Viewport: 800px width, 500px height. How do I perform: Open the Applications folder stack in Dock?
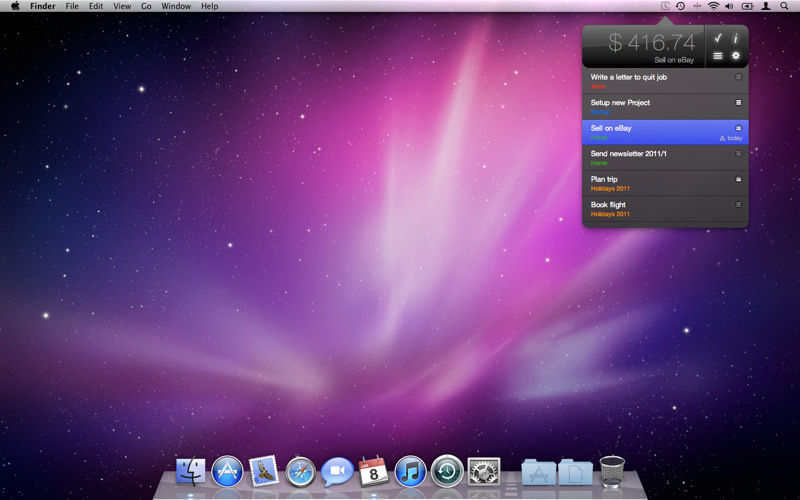click(x=539, y=472)
